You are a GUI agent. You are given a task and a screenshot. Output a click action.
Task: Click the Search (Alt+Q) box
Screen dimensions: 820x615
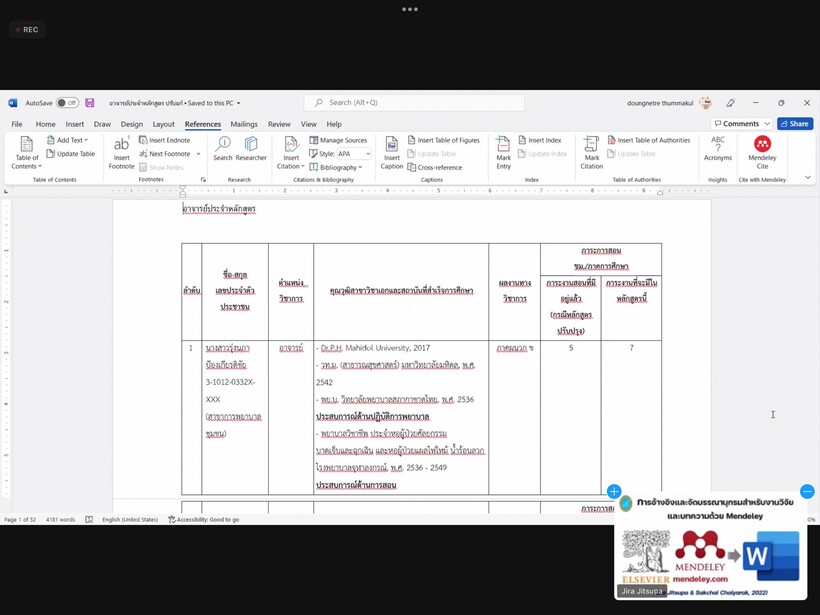(x=414, y=103)
